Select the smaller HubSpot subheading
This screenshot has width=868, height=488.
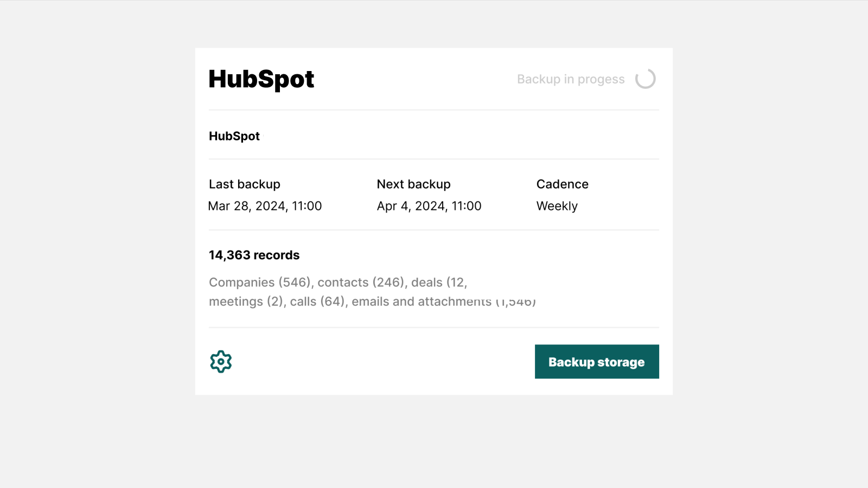tap(234, 136)
